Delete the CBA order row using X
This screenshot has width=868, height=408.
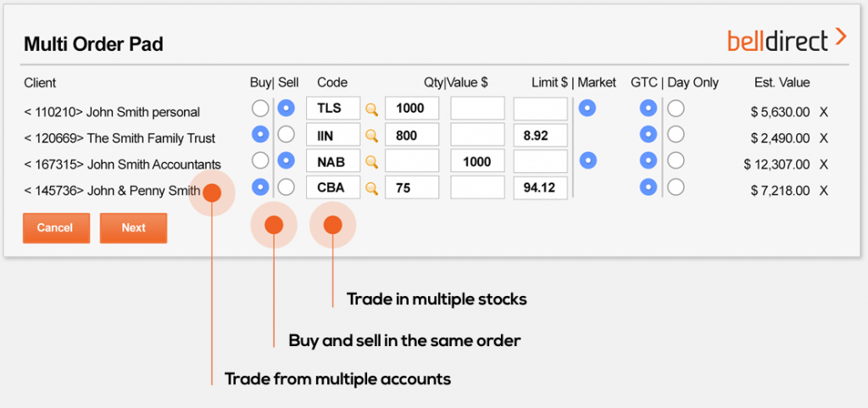[823, 190]
